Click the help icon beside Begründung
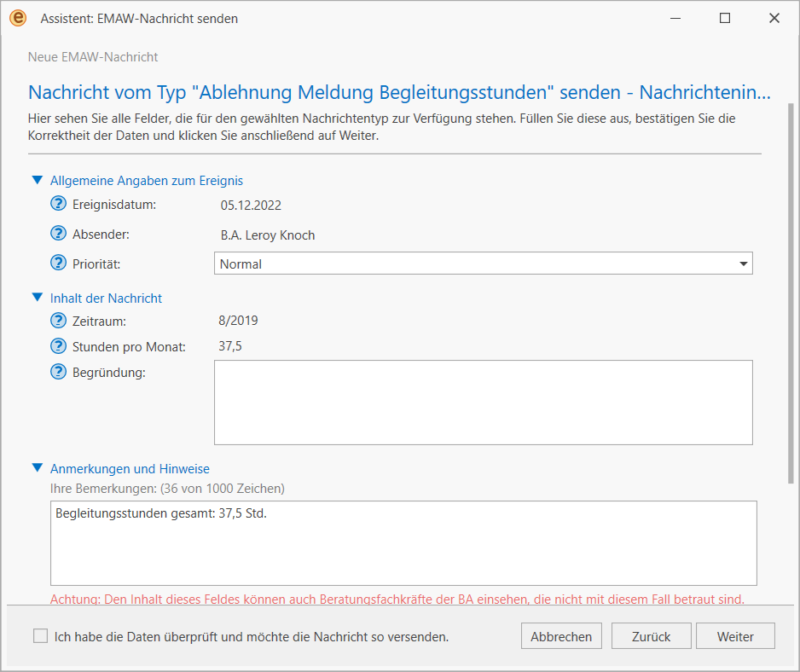This screenshot has height=672, width=800. (x=58, y=372)
